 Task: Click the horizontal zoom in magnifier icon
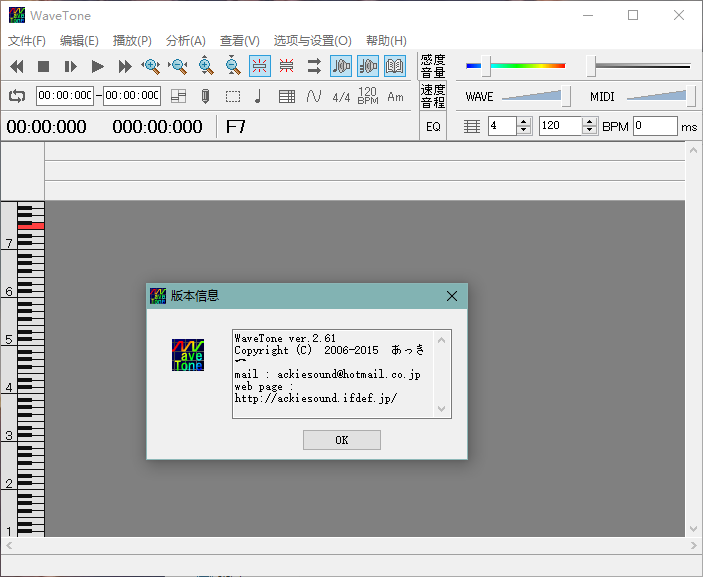coord(151,67)
